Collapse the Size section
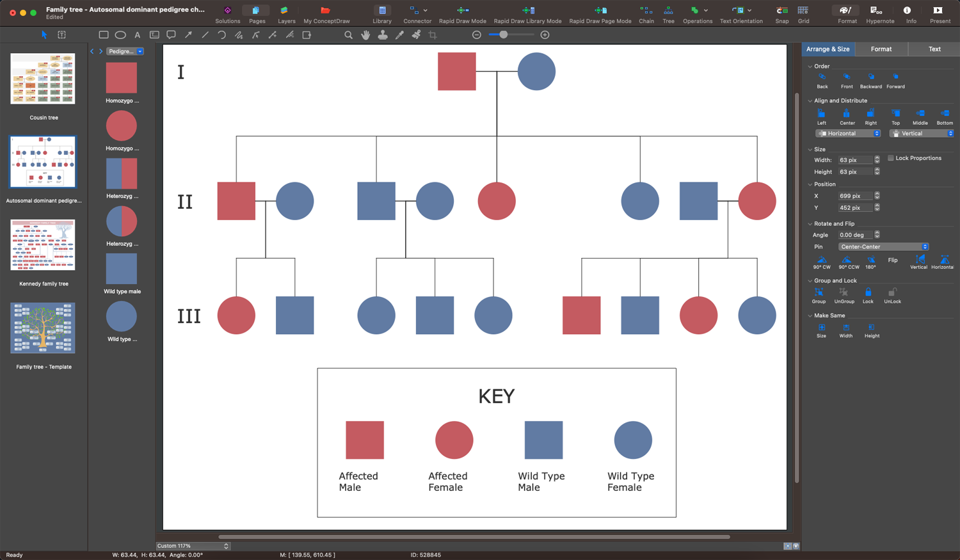 tap(810, 150)
